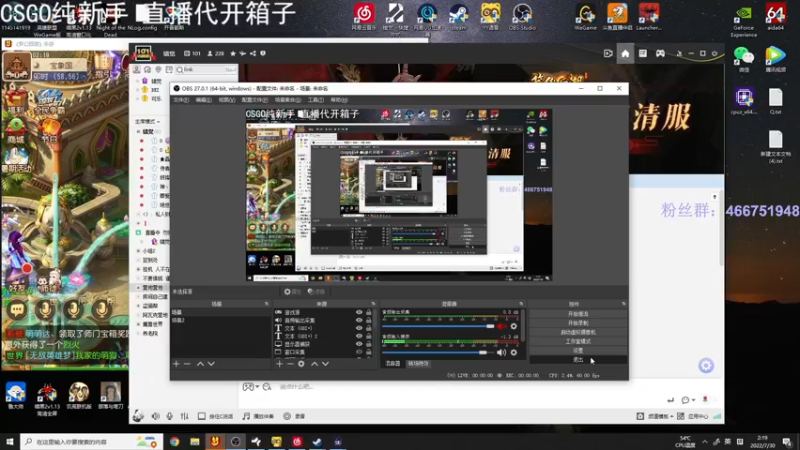The width and height of the screenshot is (800, 450).
Task: Move source up with the Sources up arrow
Action: click(x=314, y=364)
